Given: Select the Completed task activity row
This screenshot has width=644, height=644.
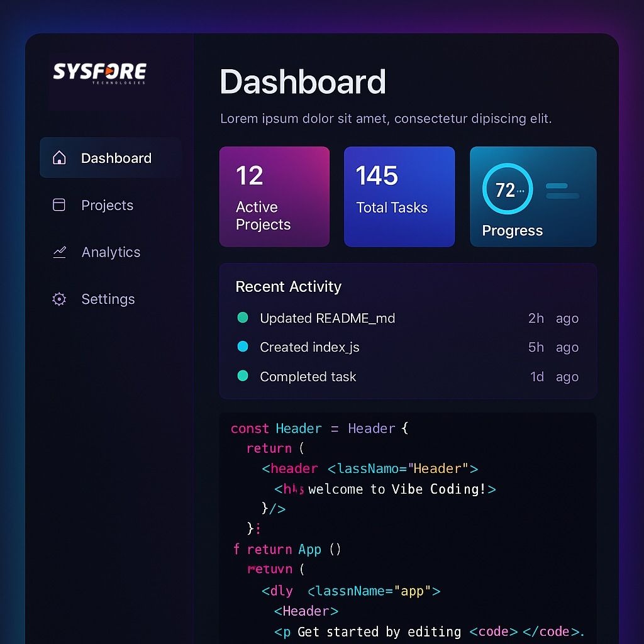Looking at the screenshot, I should (x=308, y=376).
